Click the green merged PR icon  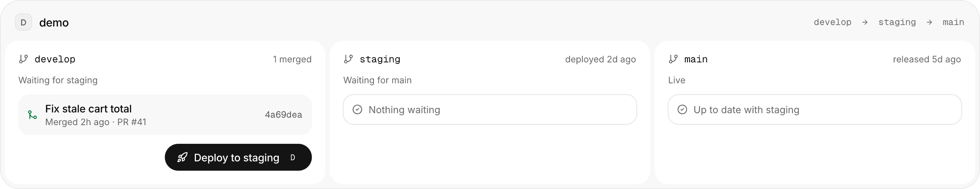(x=33, y=115)
